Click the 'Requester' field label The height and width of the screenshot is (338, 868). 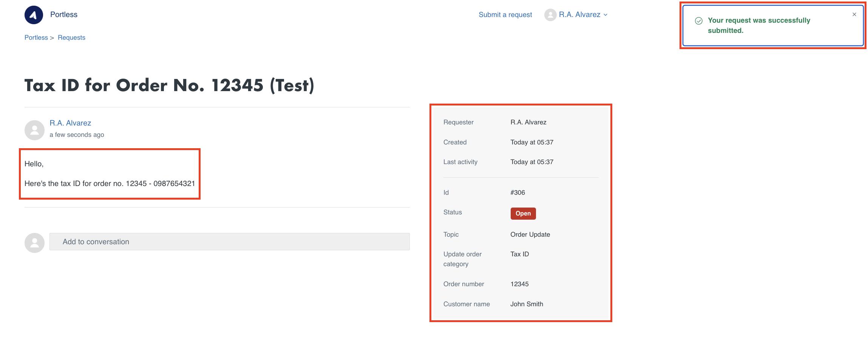click(458, 122)
